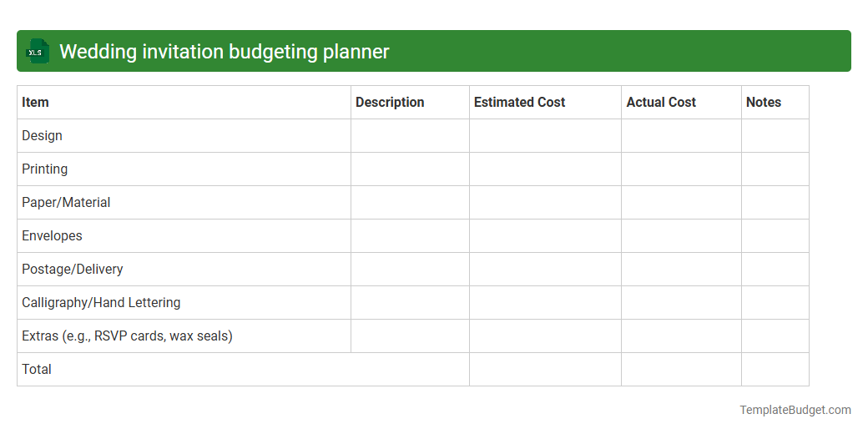
Task: Click the 'Calligraphy/Hand Lettering' row label
Action: [x=101, y=303]
